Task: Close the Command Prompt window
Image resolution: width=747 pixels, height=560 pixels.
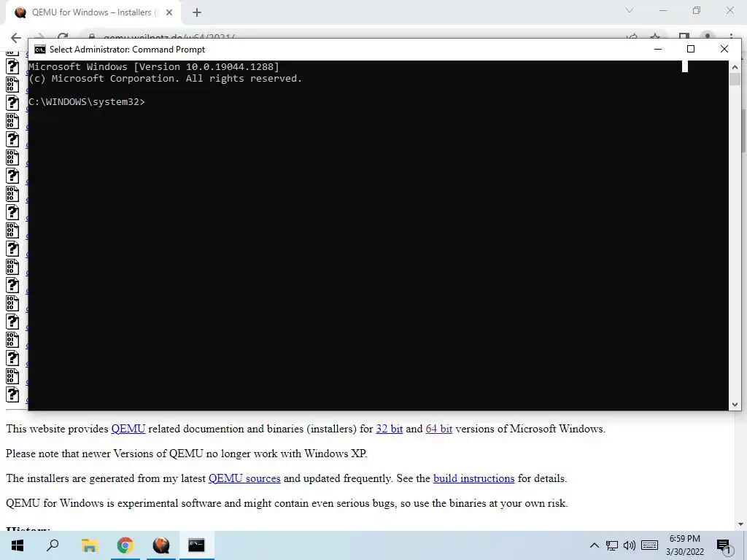Action: click(x=724, y=49)
